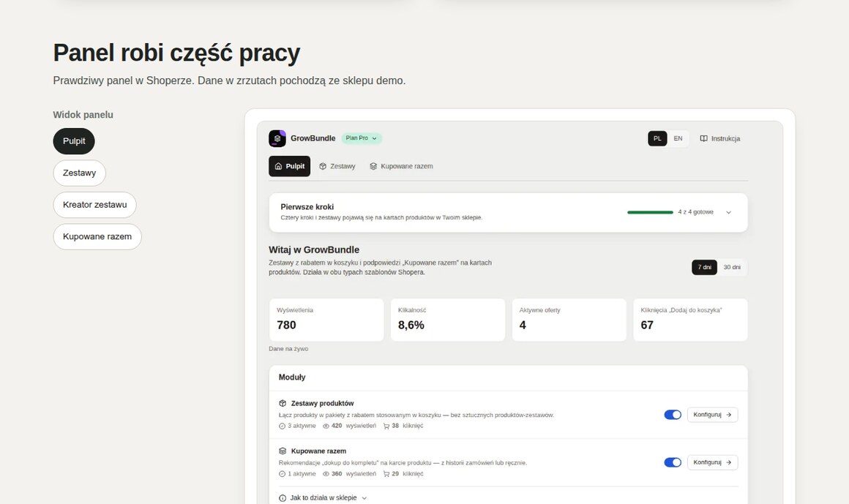
Task: Click the Klikalność 8,6% stat card
Action: pos(448,320)
